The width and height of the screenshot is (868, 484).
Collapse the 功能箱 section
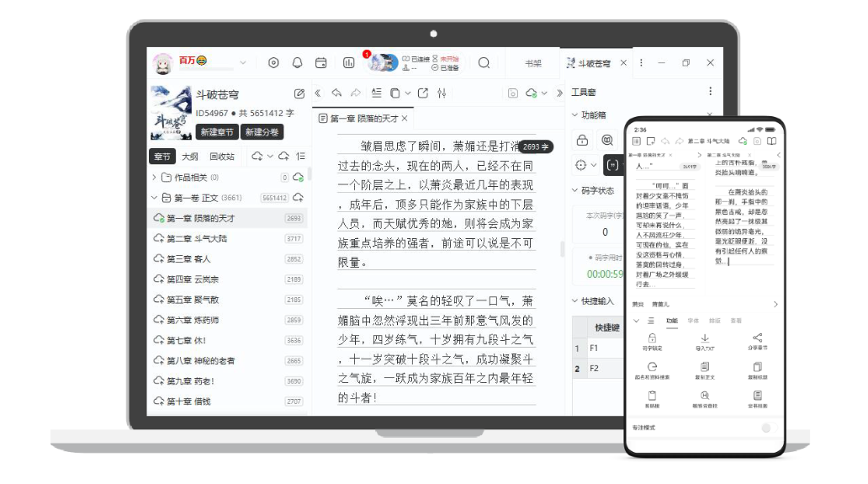coord(574,115)
